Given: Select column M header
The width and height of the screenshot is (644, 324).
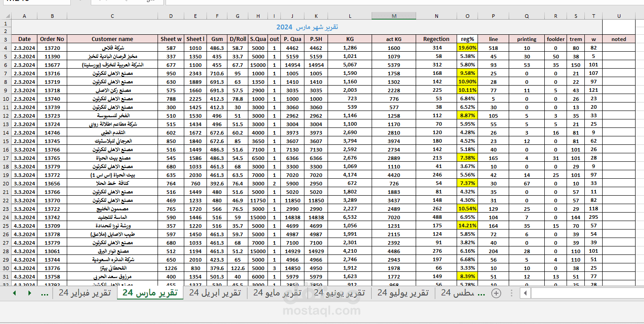Looking at the screenshot, I should coord(394,16).
